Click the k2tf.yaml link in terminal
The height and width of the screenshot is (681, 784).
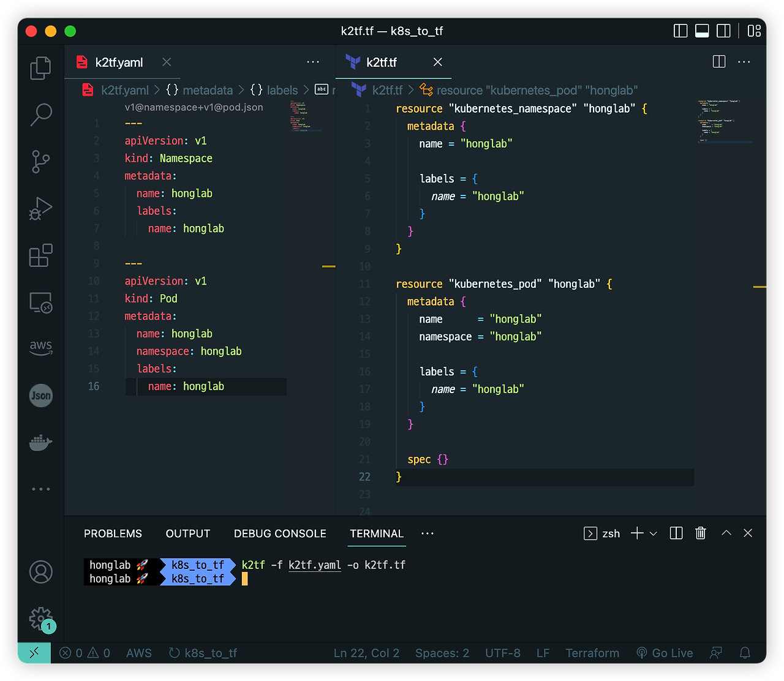click(x=314, y=565)
